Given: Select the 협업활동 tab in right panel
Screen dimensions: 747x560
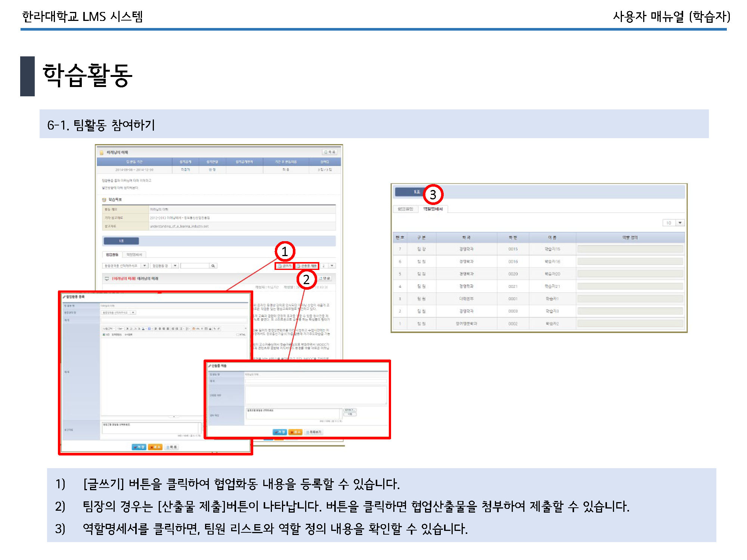Looking at the screenshot, I should [x=405, y=209].
